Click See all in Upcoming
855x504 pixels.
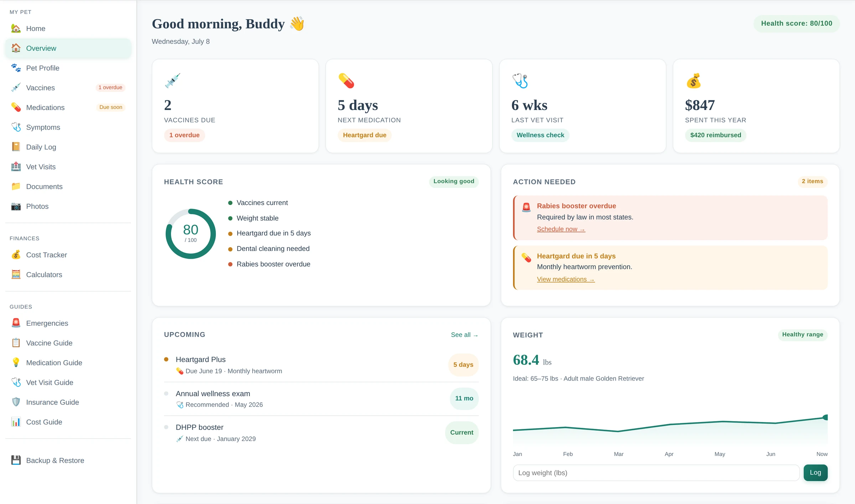(x=464, y=335)
